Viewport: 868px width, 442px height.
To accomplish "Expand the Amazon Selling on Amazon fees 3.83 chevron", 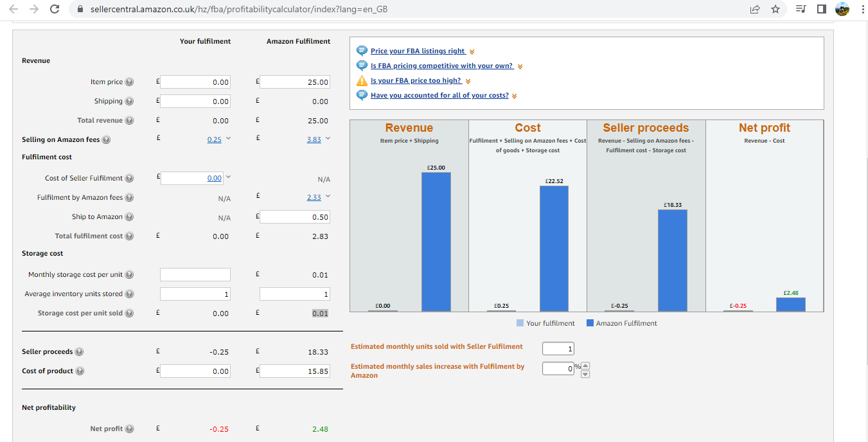I will coord(328,139).
